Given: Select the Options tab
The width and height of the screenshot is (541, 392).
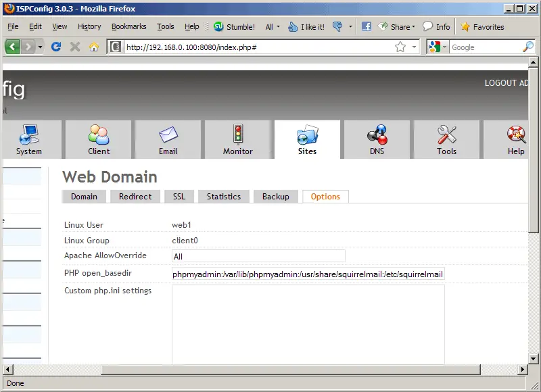Looking at the screenshot, I should coord(325,197).
